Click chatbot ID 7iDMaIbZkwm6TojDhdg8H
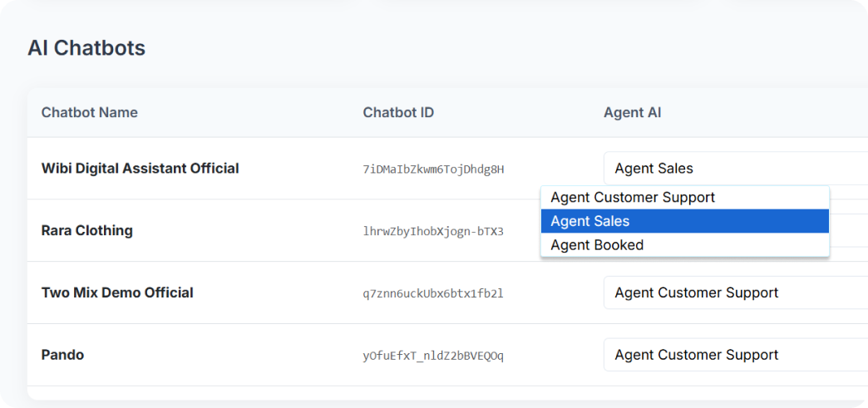 (433, 170)
